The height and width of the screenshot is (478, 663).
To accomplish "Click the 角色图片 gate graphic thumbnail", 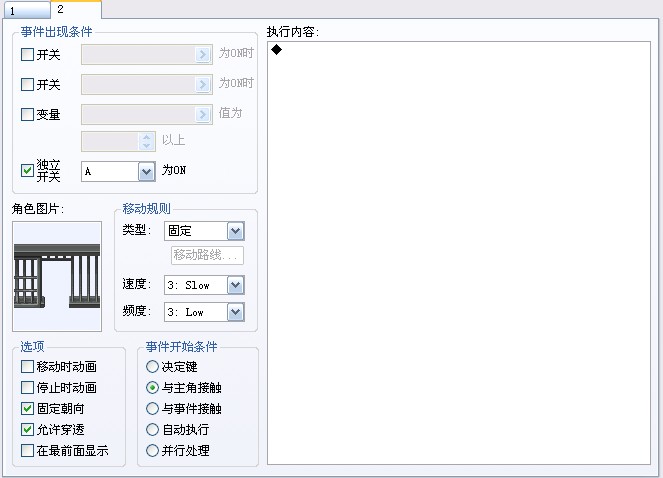I will (57, 276).
